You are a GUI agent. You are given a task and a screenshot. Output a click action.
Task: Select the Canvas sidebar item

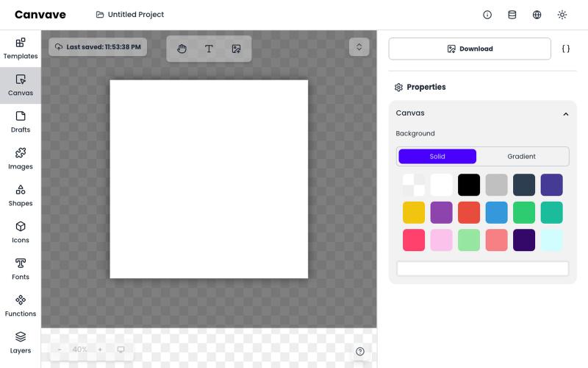click(x=21, y=85)
